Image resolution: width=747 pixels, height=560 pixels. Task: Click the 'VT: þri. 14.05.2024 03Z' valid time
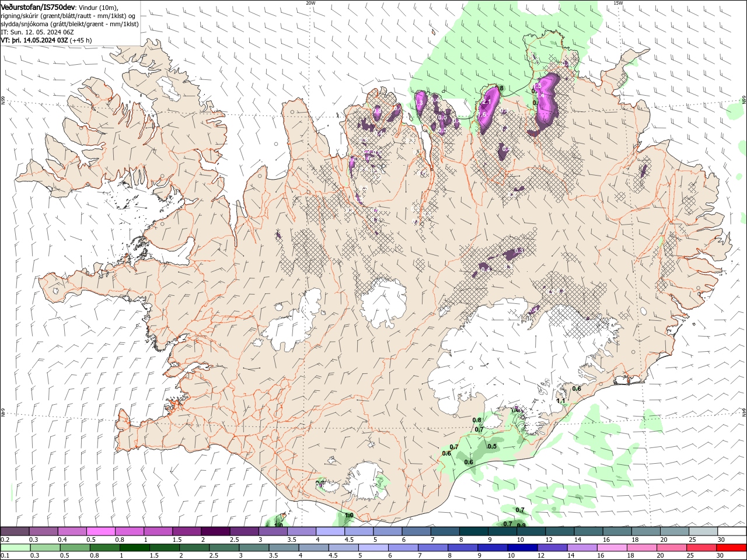coord(35,40)
